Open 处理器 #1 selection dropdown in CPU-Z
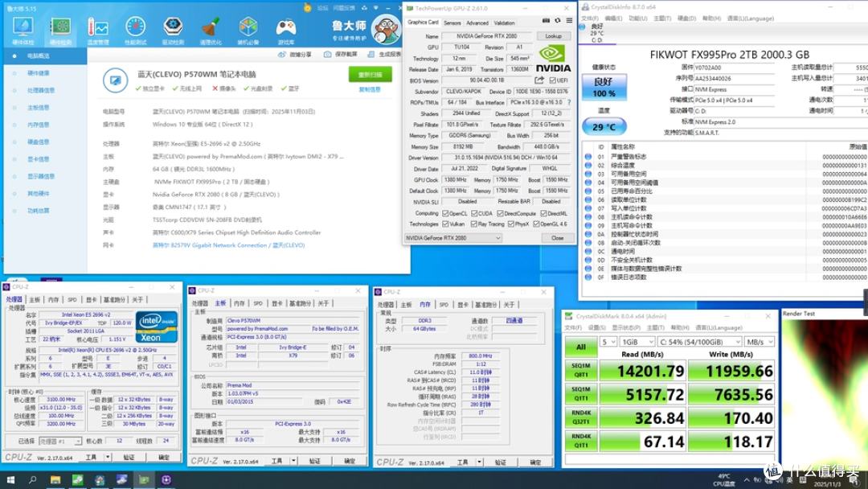 click(x=59, y=442)
